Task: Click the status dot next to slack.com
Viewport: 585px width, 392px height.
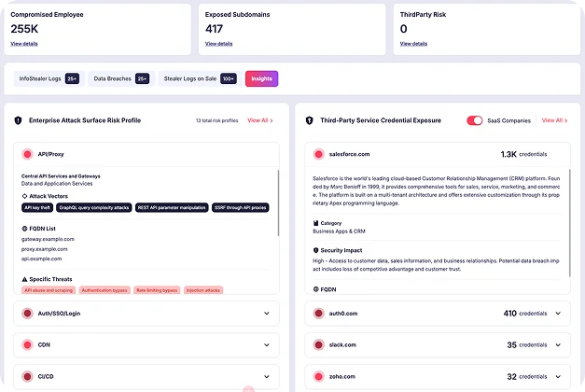Action: pos(318,344)
